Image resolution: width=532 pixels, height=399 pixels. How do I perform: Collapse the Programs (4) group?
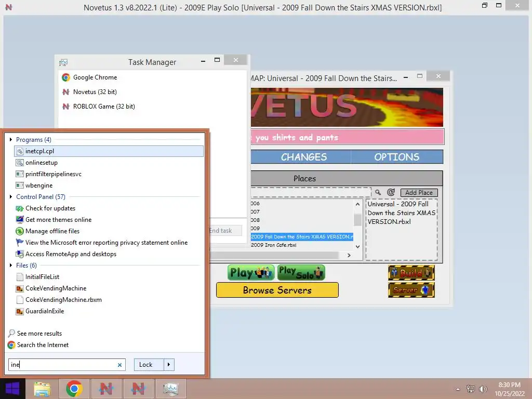point(11,139)
